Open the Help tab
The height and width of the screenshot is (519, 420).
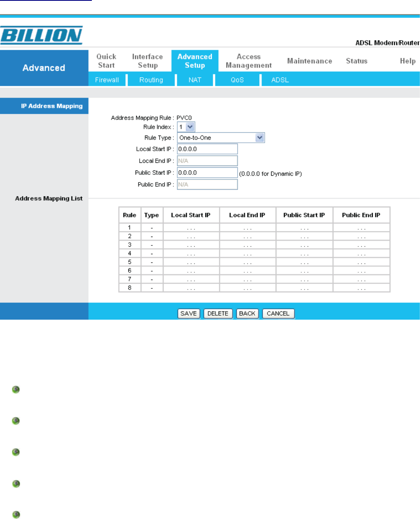(408, 61)
